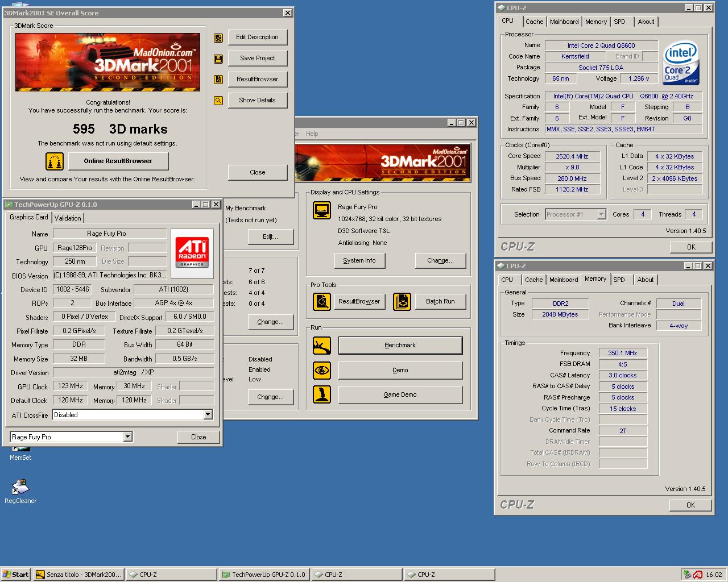
Task: Click the Save Project floppy icon
Action: tap(218, 59)
